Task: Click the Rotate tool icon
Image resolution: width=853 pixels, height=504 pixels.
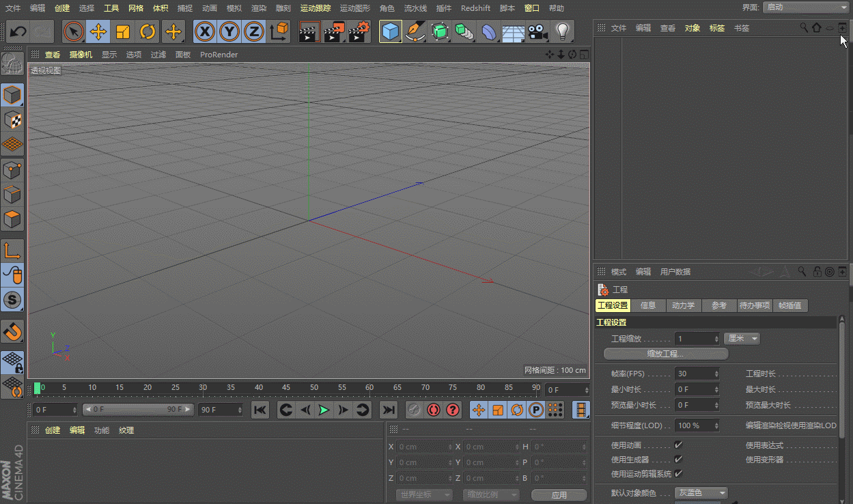Action: pyautogui.click(x=148, y=32)
